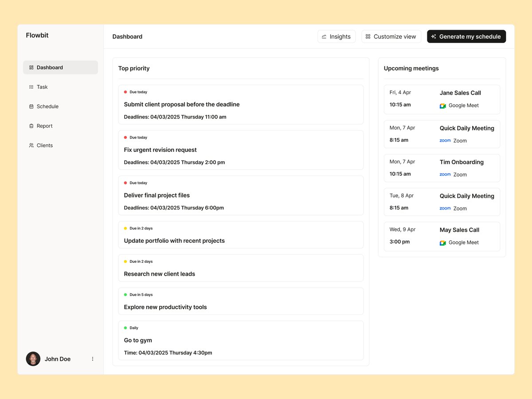Click yellow dot on Research new client leads

[x=125, y=261]
